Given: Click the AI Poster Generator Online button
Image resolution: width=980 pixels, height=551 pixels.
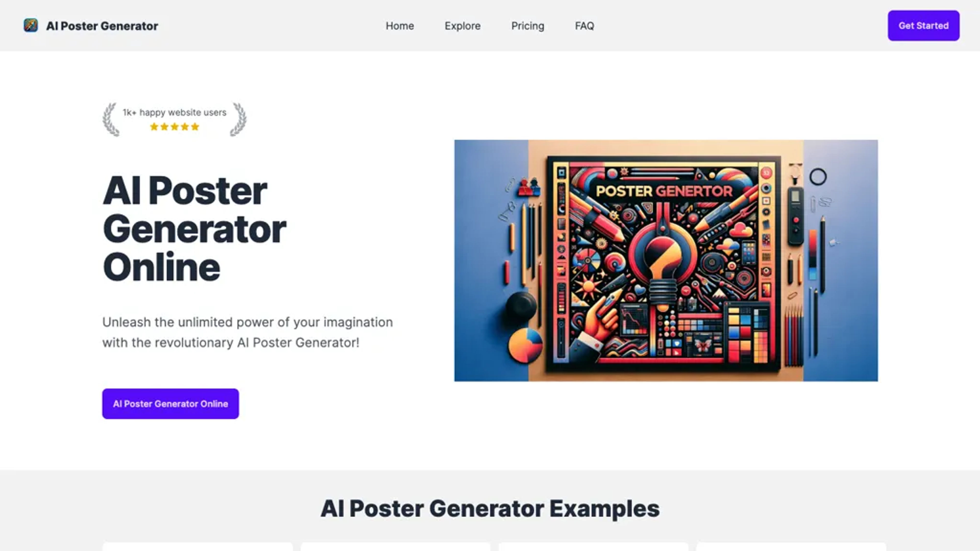Looking at the screenshot, I should (x=170, y=404).
